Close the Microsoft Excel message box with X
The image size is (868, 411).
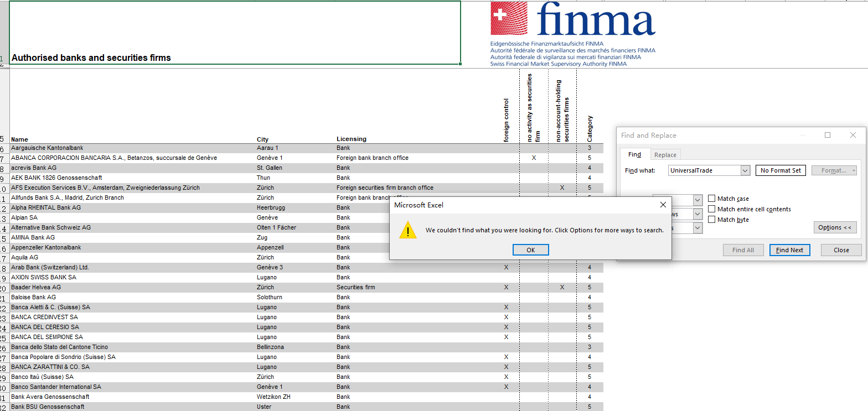tap(663, 205)
